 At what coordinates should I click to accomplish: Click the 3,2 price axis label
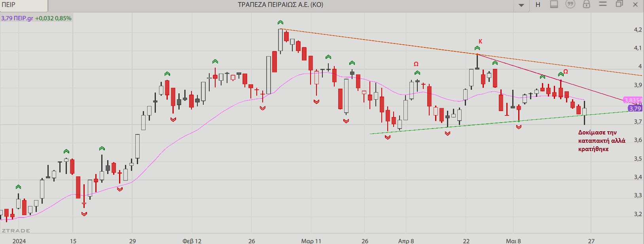coord(638,214)
